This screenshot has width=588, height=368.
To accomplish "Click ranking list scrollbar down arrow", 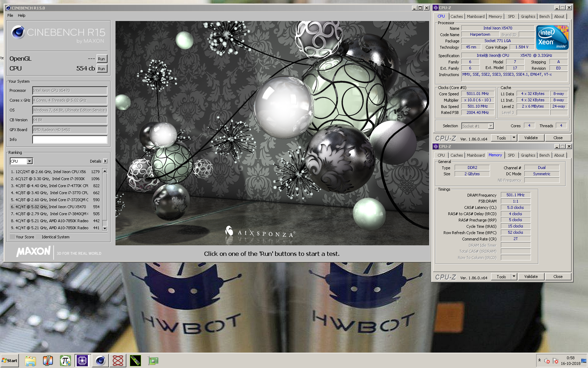I will point(105,228).
